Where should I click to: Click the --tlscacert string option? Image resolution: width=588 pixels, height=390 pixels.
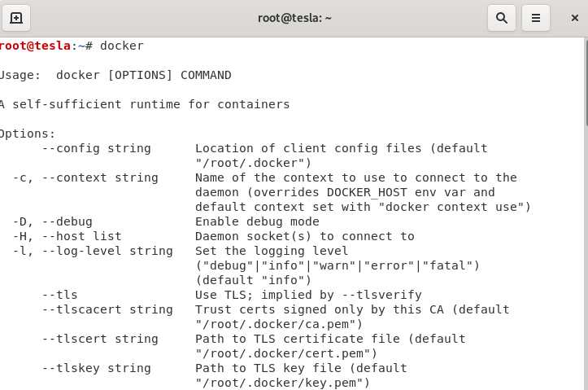[x=107, y=309]
